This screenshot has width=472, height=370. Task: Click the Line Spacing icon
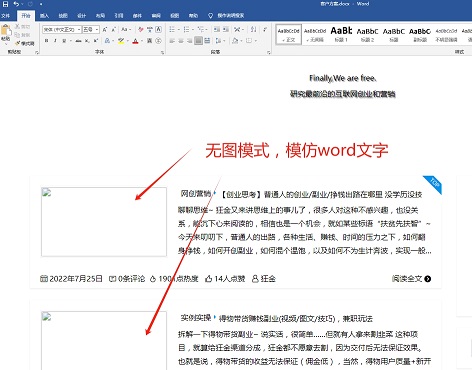(x=218, y=41)
